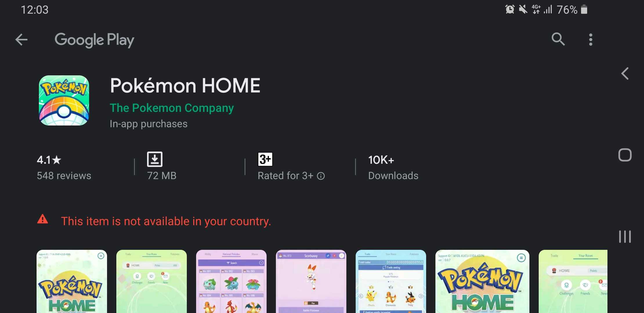View the Scorbunny screenshot thumbnail
Image resolution: width=644 pixels, height=313 pixels.
(311, 281)
